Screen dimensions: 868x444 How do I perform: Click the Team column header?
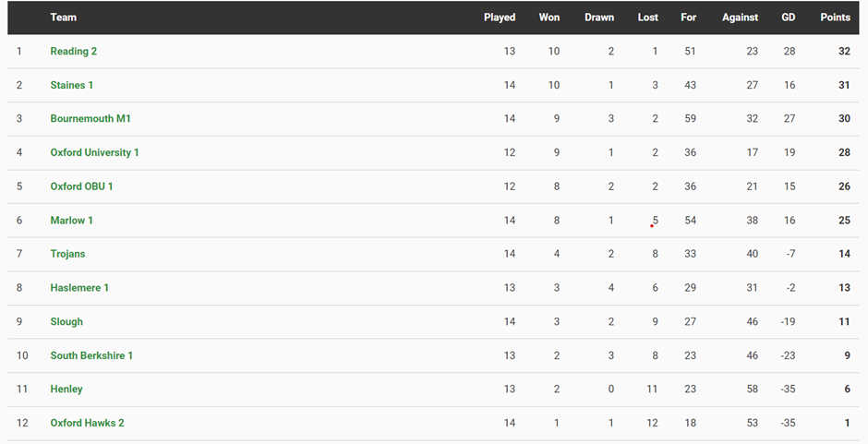tap(64, 18)
